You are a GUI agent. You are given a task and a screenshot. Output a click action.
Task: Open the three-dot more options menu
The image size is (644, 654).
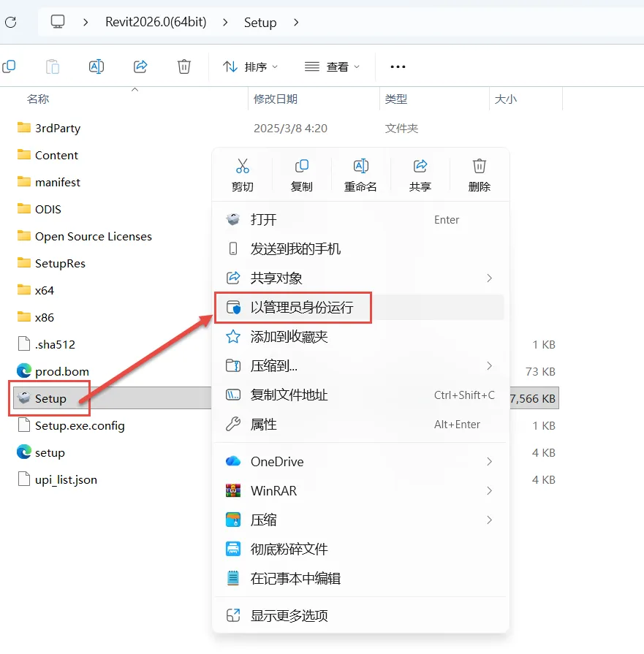coord(398,66)
